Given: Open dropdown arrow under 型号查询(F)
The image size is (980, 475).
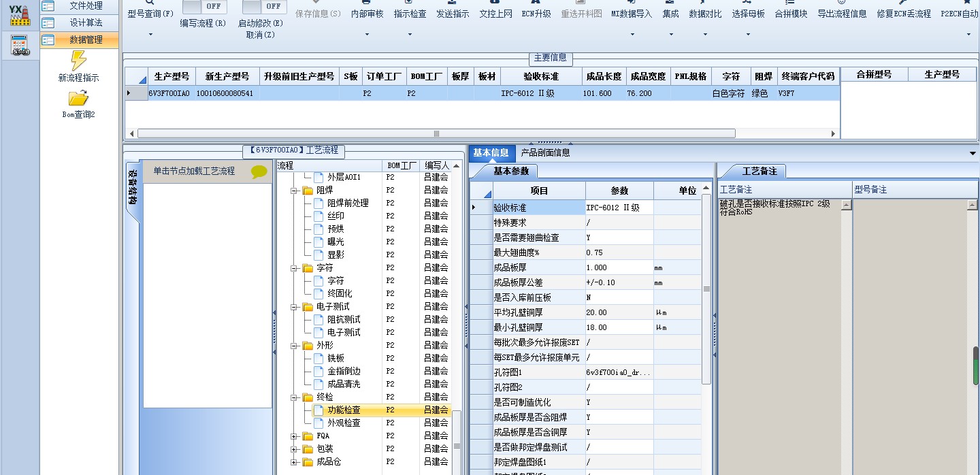Looking at the screenshot, I should click(x=150, y=34).
